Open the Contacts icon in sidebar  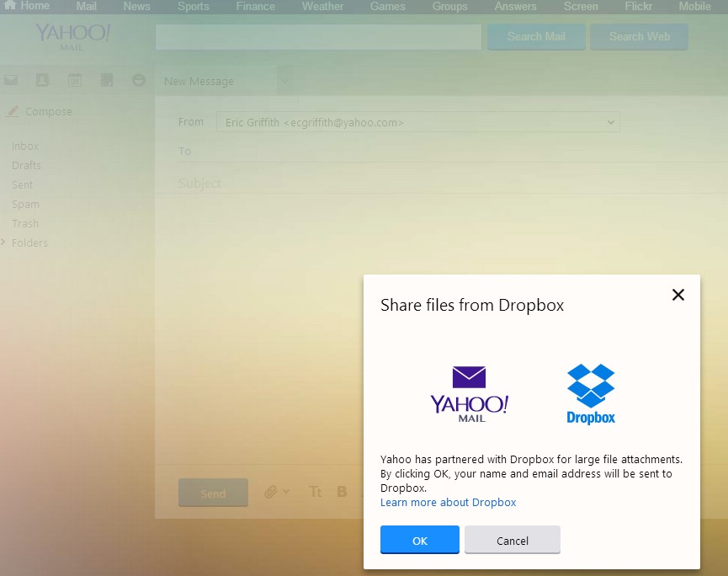(42, 80)
